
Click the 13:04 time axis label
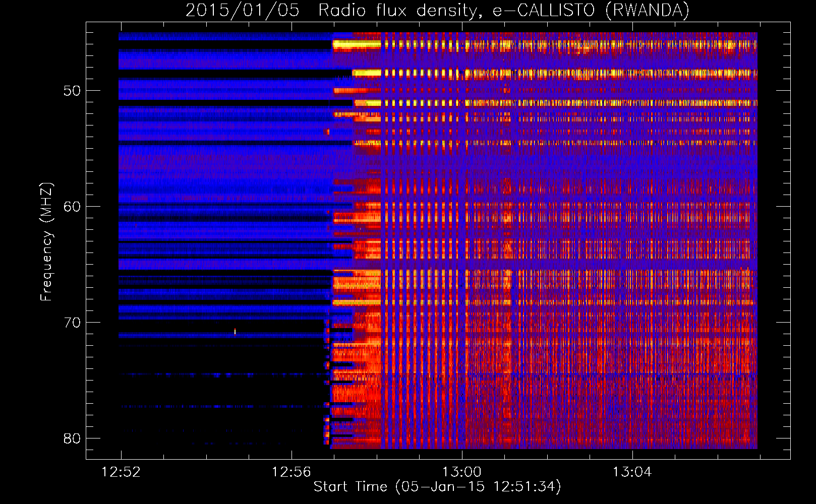(632, 472)
